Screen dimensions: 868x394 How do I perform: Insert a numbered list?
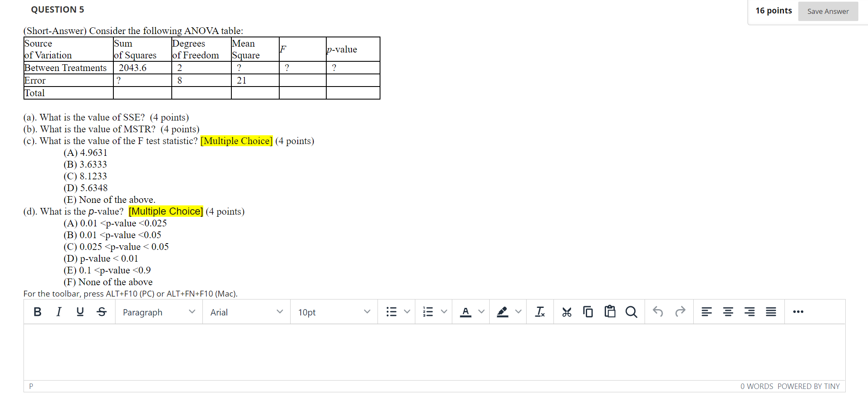[428, 312]
